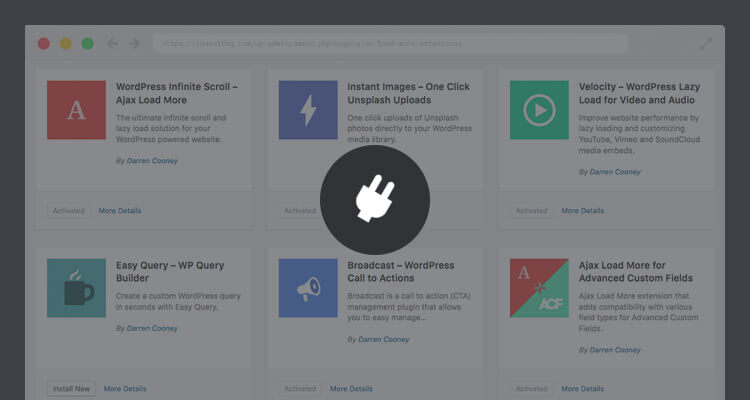Click Activated button under WordPress Infinite Scroll
Viewport: 750px width, 400px height.
coord(68,211)
